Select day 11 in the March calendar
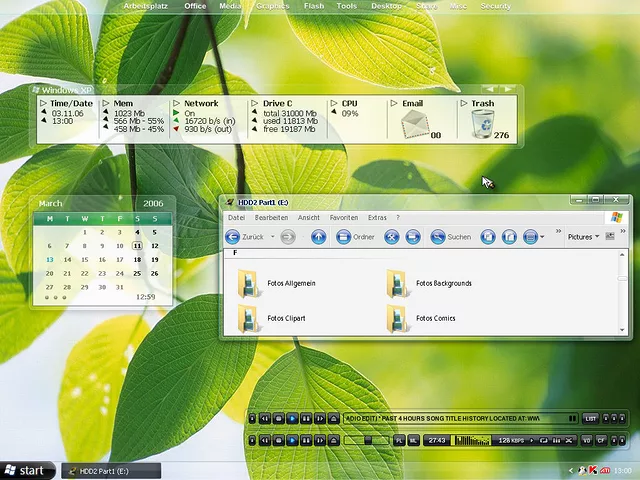This screenshot has height=480, width=640. 137,245
